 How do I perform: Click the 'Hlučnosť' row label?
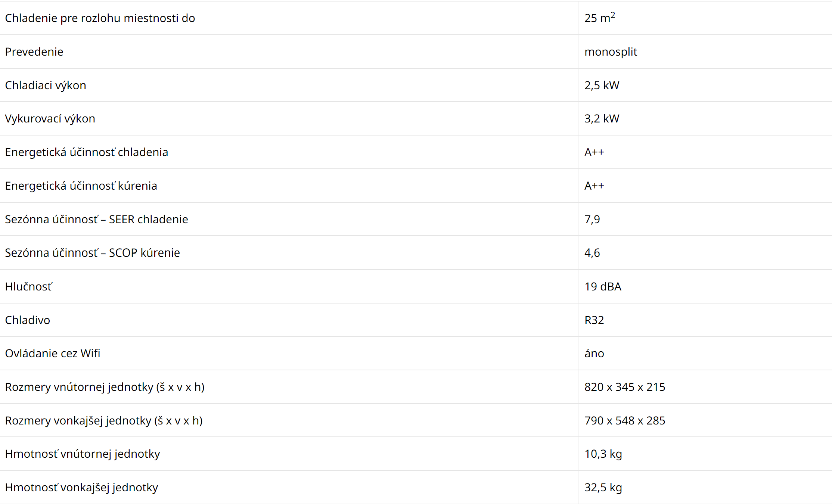coord(29,286)
